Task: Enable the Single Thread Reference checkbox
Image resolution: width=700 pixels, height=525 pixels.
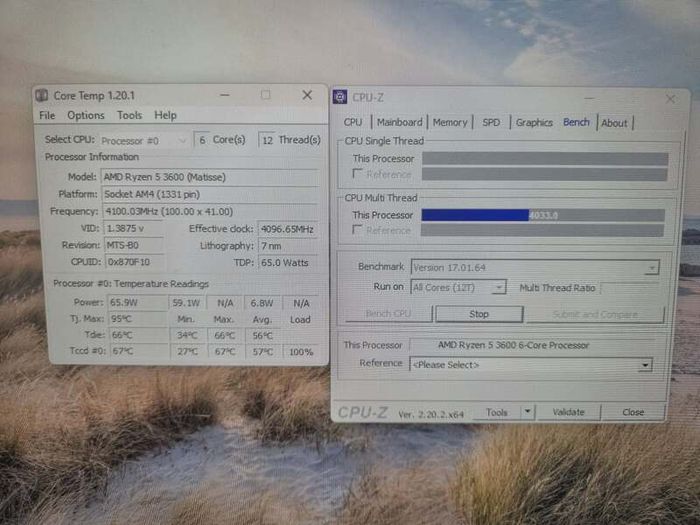Action: [x=357, y=173]
